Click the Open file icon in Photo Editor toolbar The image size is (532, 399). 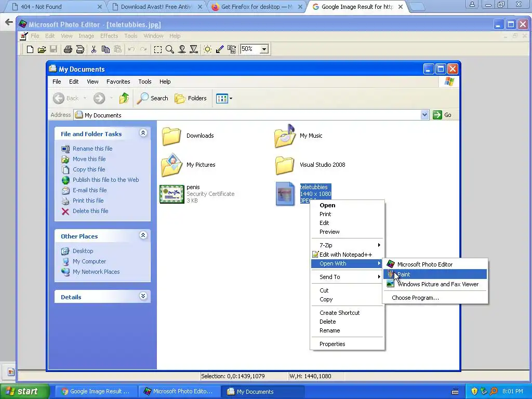click(42, 49)
